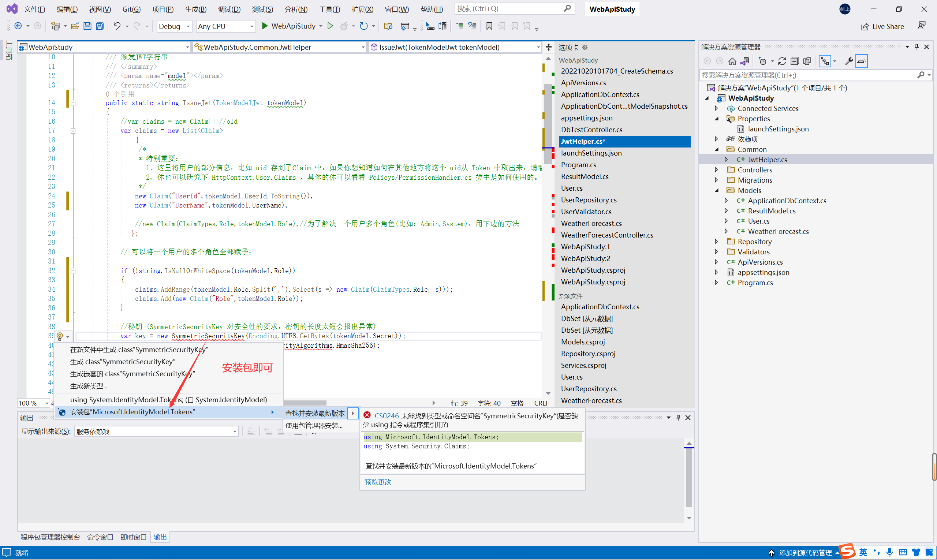The height and width of the screenshot is (560, 937).
Task: Toggle Preview Selected Items in Solution Explorer
Action: (862, 61)
